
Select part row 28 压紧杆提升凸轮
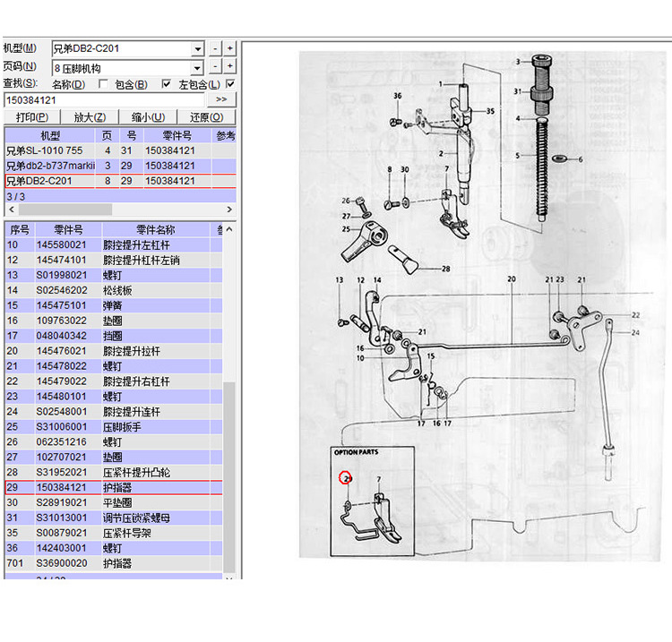[114, 473]
